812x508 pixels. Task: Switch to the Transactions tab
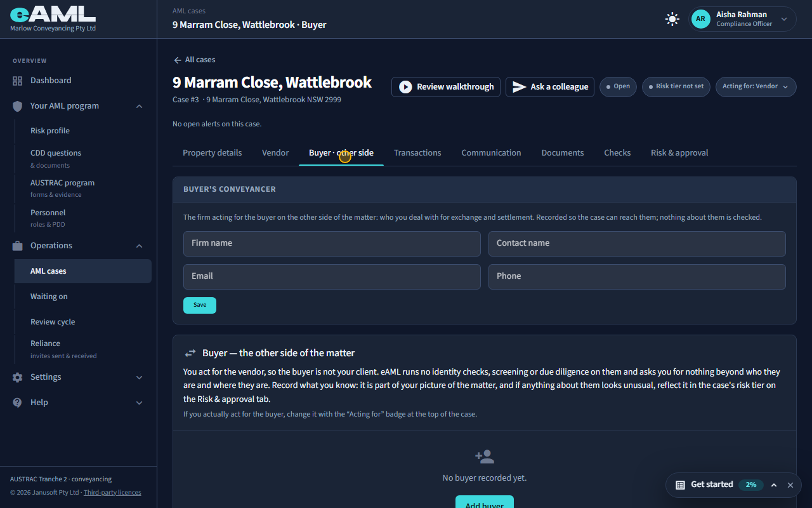pyautogui.click(x=417, y=153)
